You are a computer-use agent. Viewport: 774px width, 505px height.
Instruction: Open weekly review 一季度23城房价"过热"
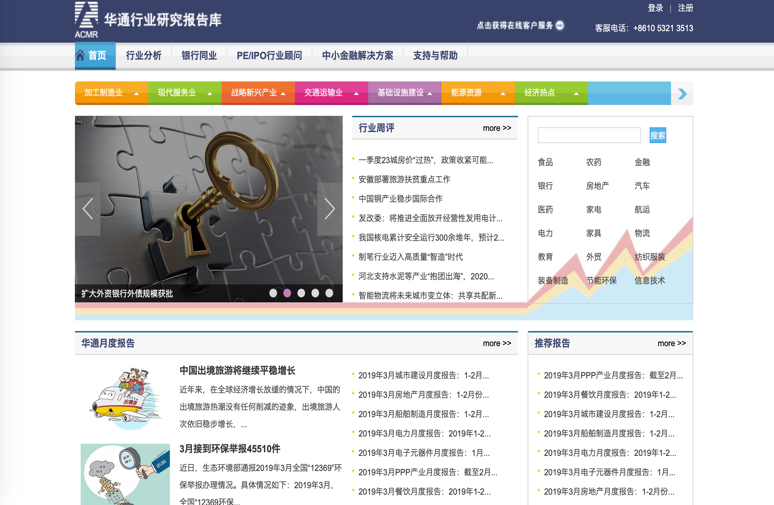(x=426, y=160)
